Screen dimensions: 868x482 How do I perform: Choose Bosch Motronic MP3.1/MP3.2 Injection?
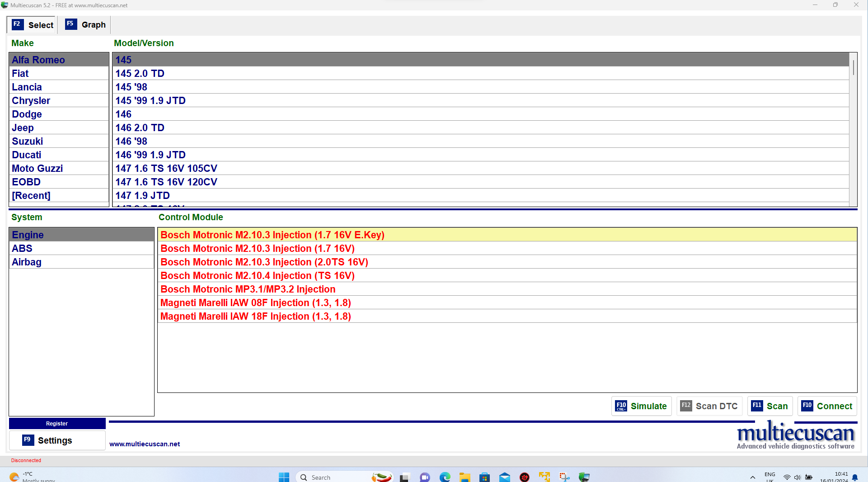(x=507, y=289)
